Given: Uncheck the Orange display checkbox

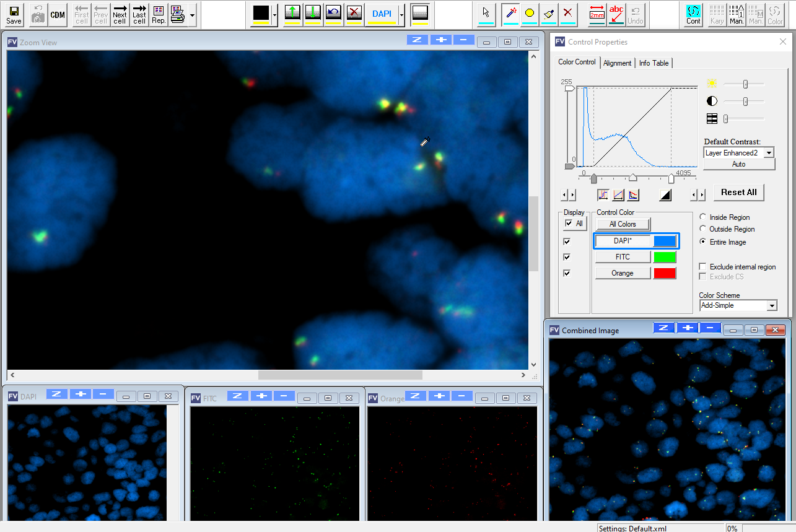Looking at the screenshot, I should [x=567, y=273].
